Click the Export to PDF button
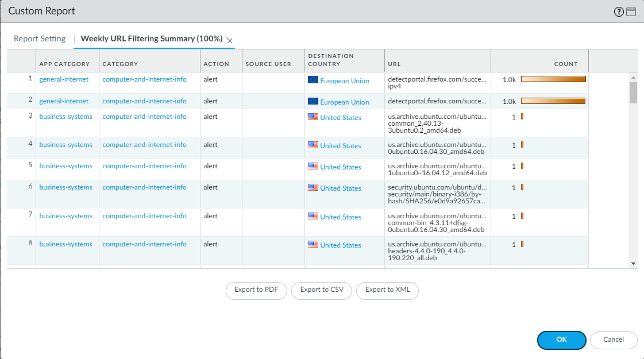Screen dimensions: 644x359 pyautogui.click(x=256, y=290)
